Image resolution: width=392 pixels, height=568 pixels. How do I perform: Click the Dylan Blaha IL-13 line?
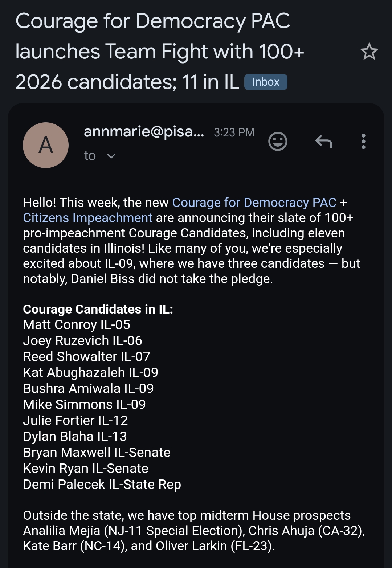75,437
